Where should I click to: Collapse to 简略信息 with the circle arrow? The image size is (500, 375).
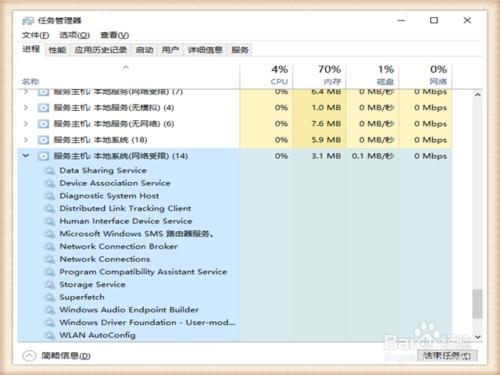pos(29,356)
